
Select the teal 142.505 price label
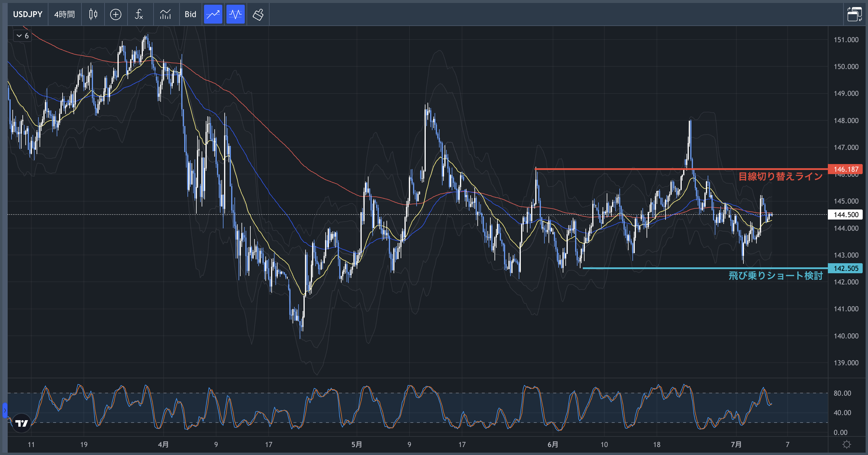[x=846, y=269]
